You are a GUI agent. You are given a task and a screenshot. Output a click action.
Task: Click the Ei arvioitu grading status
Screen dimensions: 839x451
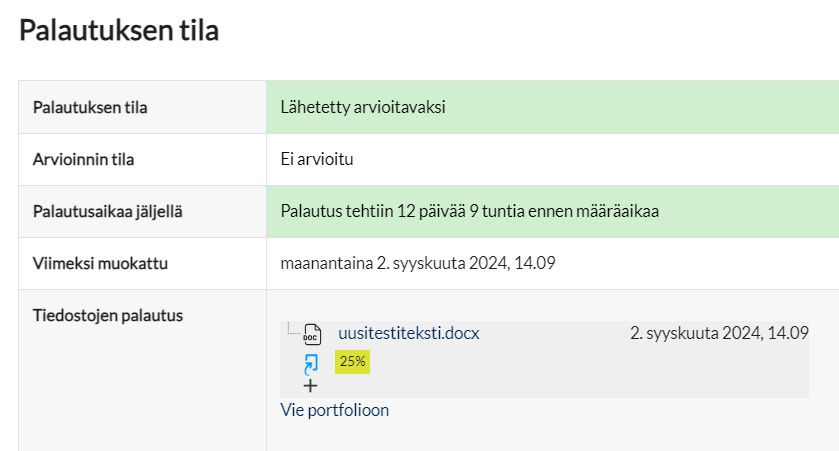(x=318, y=159)
